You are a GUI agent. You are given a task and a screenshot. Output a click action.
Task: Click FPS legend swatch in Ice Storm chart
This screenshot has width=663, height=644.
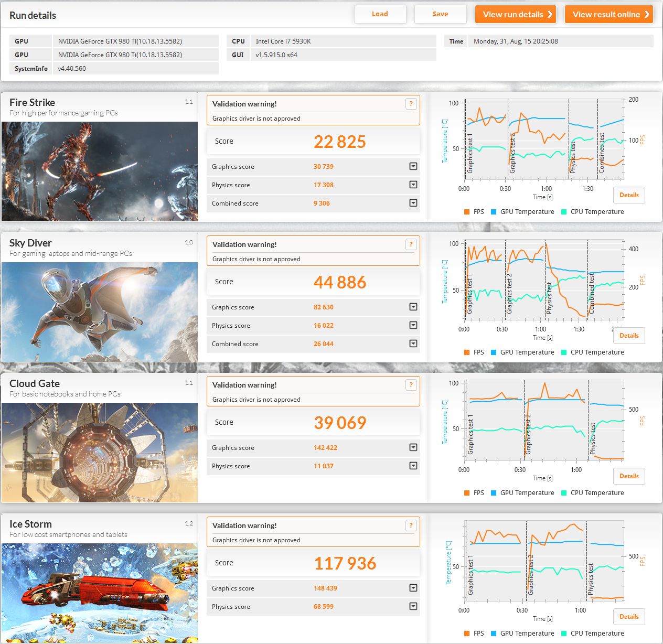(x=467, y=634)
